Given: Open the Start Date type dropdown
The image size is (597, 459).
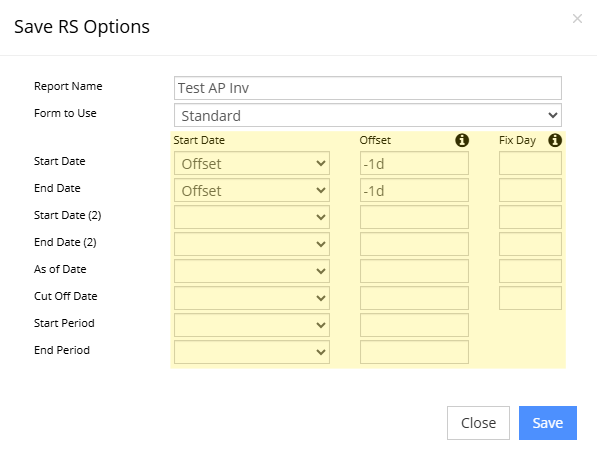Looking at the screenshot, I should coord(252,163).
